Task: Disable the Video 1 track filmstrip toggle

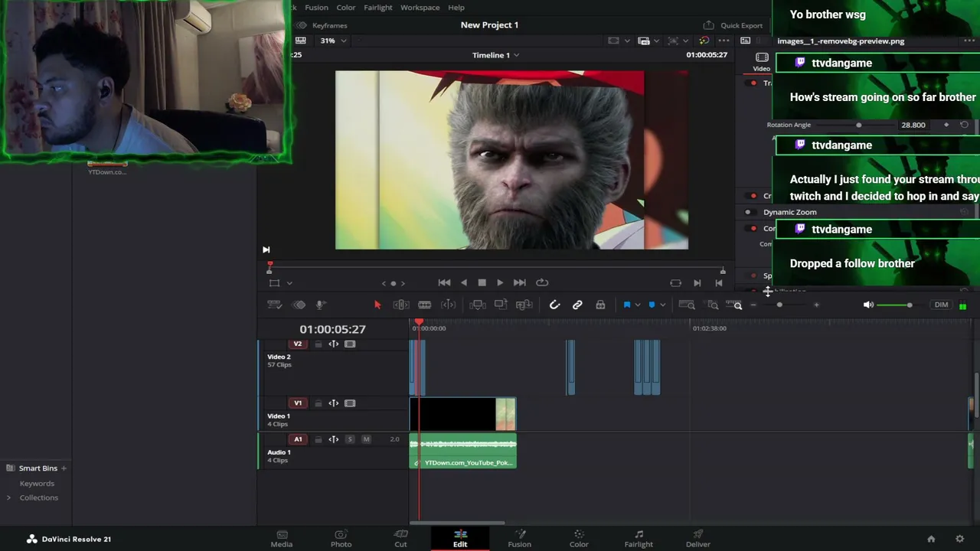Action: click(x=350, y=403)
